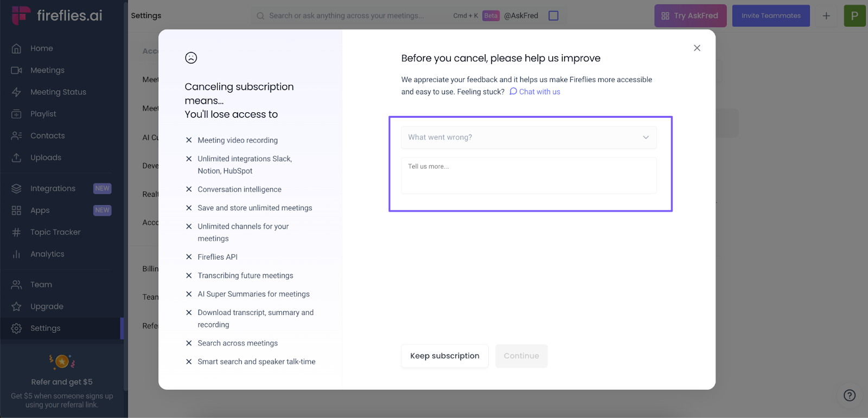Click the Topic Tracker hashtag icon
This screenshot has width=868, height=418.
pyautogui.click(x=16, y=232)
